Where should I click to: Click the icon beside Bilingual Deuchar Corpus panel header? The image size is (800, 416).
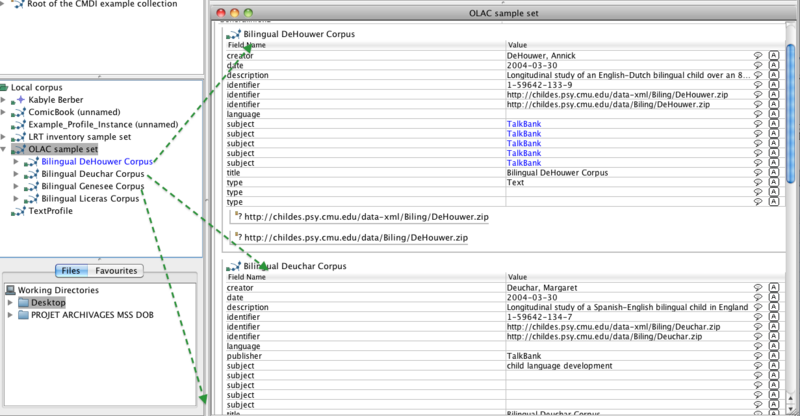coord(234,266)
